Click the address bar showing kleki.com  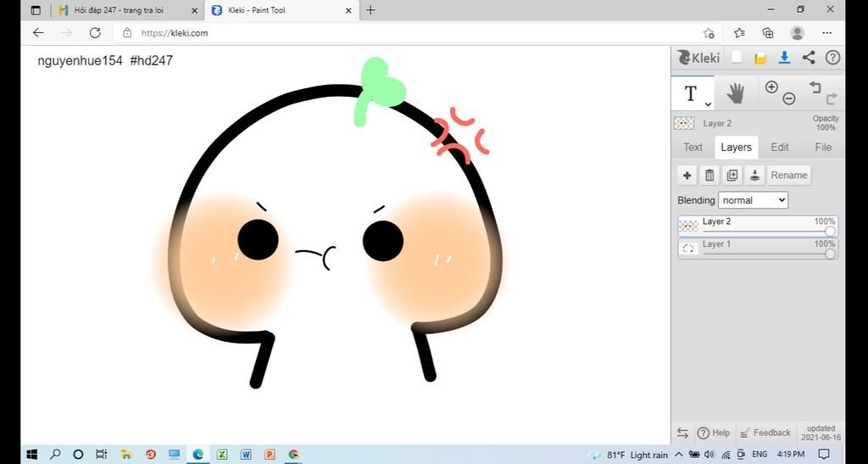pos(409,33)
